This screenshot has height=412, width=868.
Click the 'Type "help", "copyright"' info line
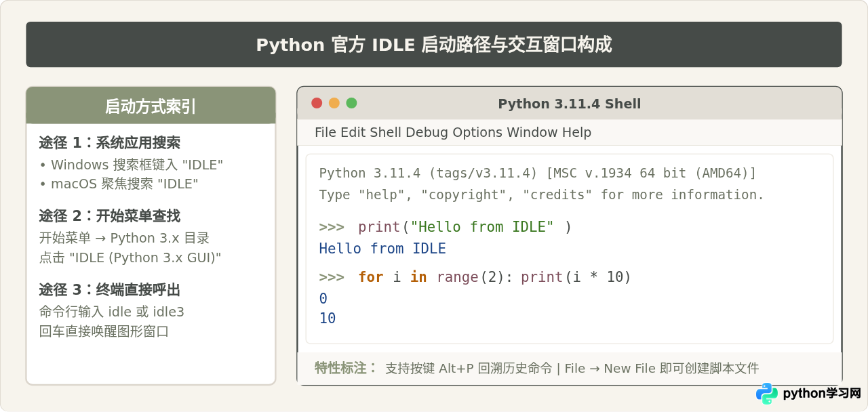point(541,194)
